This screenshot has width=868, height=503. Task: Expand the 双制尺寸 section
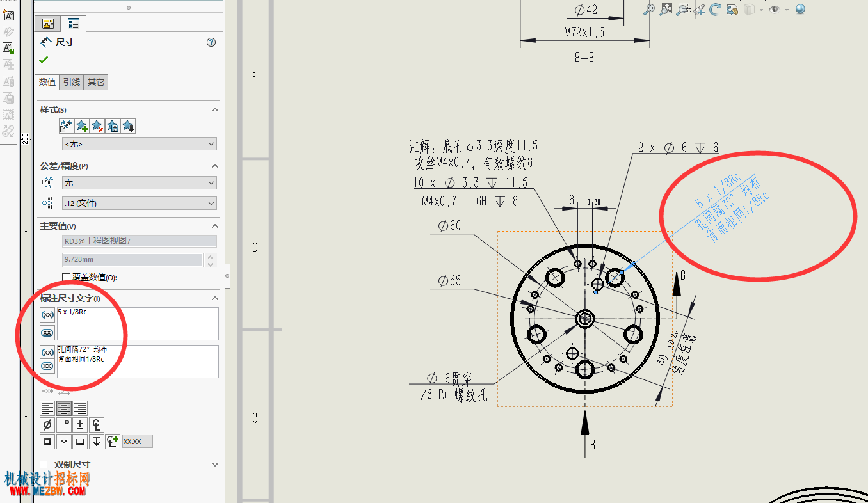pos(215,465)
